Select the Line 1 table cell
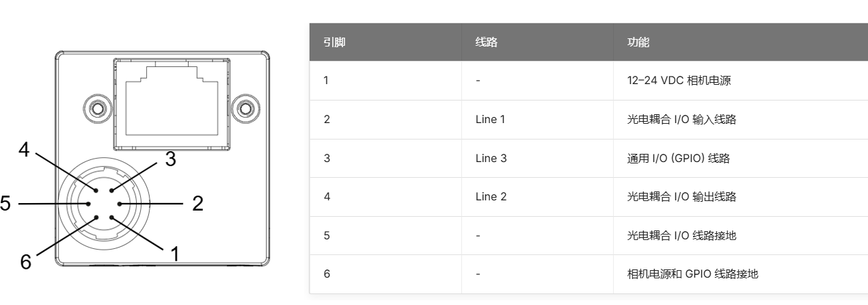The height and width of the screenshot is (305, 868). (537, 120)
